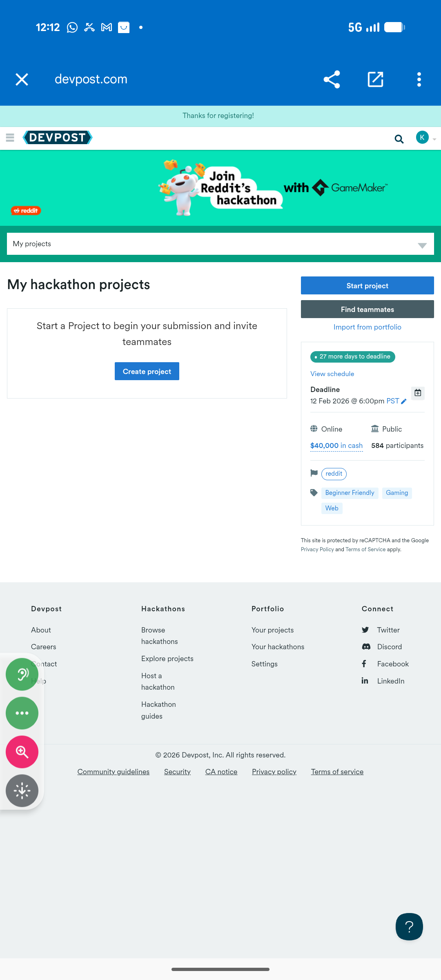
Task: Open Hackathon guides footer link
Action: tap(158, 710)
